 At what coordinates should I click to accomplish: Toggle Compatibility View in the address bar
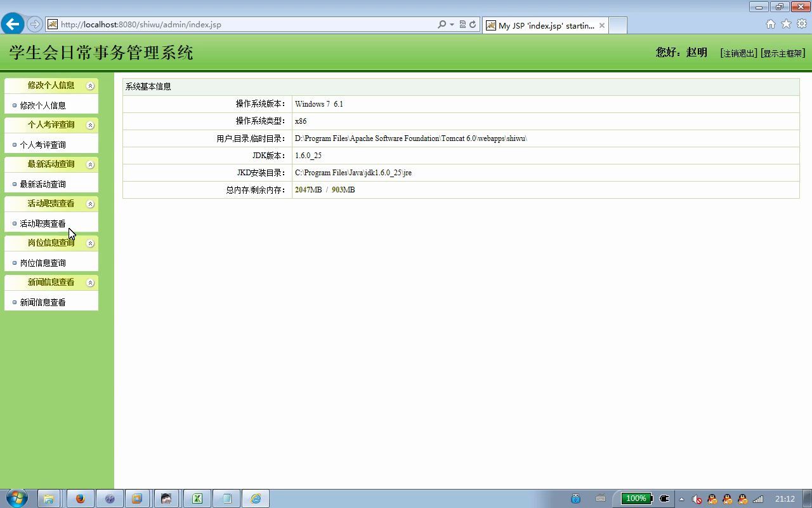point(462,25)
